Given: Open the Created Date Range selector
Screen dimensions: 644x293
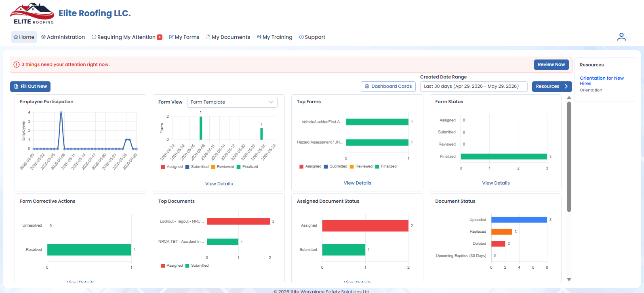Looking at the screenshot, I should coord(474,86).
